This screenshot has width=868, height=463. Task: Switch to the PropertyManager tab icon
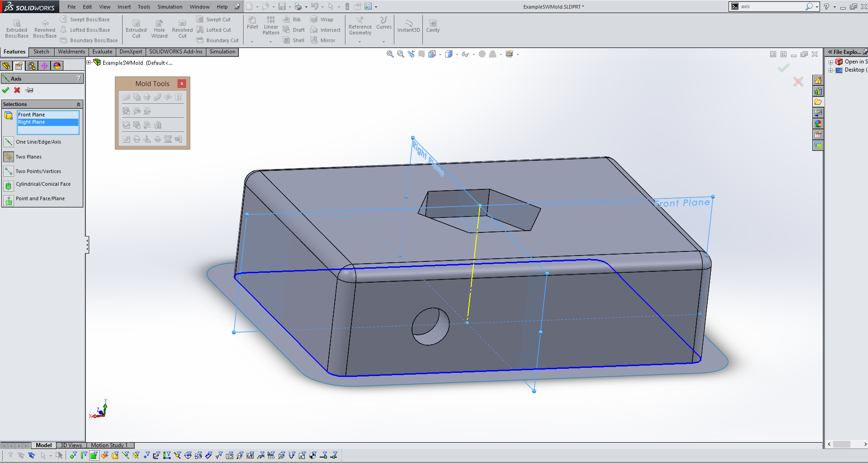(19, 66)
